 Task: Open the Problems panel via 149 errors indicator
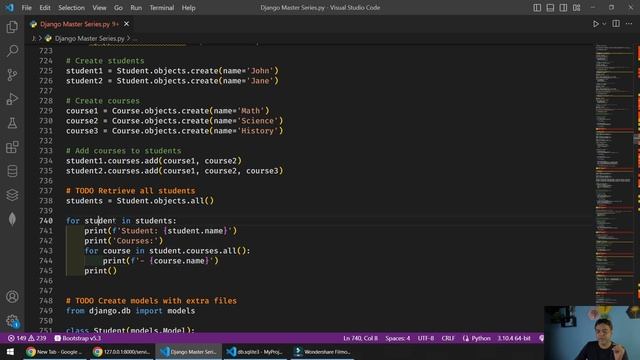(27, 338)
